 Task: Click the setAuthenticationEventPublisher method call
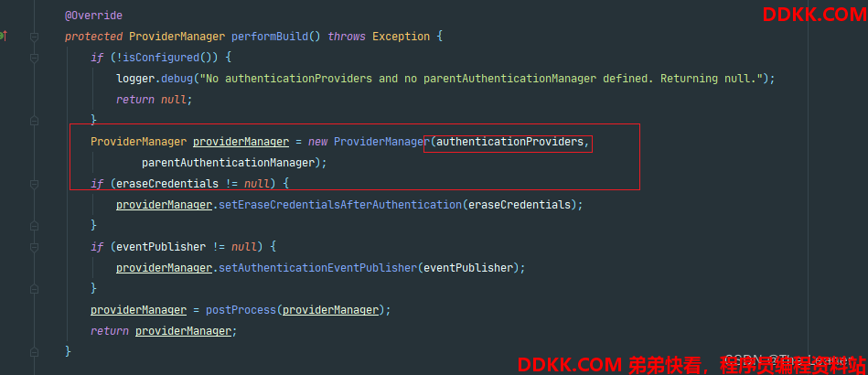click(317, 268)
